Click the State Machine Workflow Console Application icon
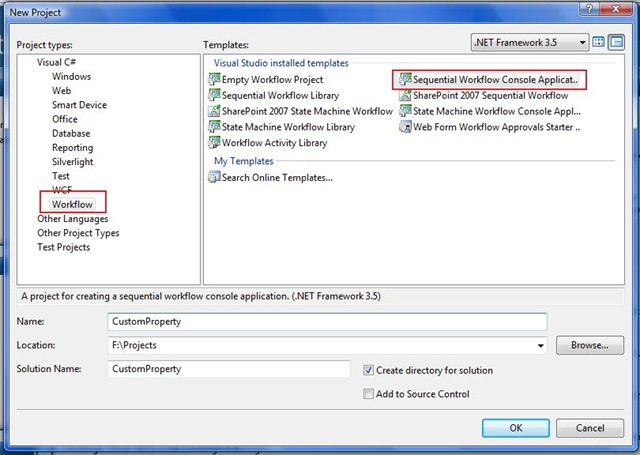Screen dimensions: 640x455 tap(405, 111)
